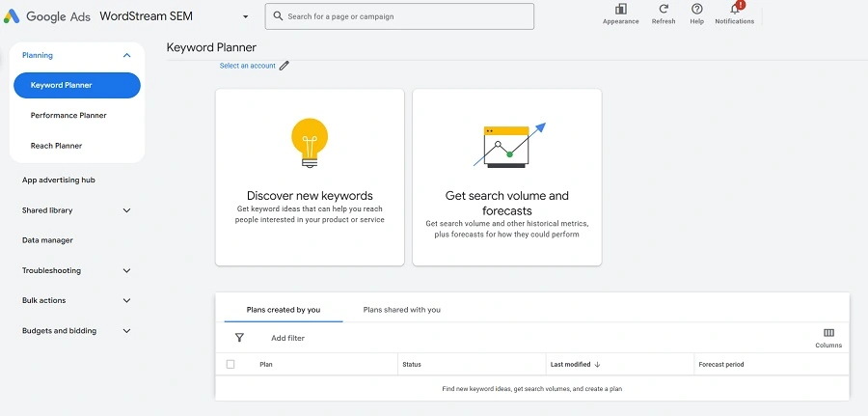This screenshot has height=416, width=868.
Task: Focus the Search for a page or campaign field
Action: [399, 16]
